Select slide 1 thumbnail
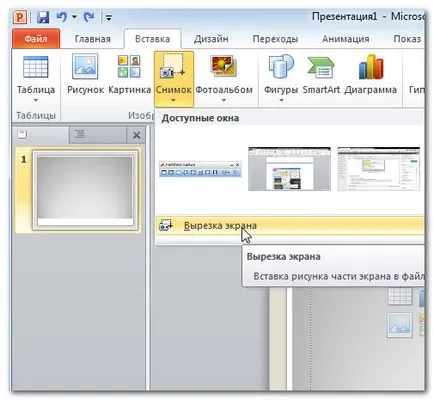434x400 pixels. click(x=85, y=191)
